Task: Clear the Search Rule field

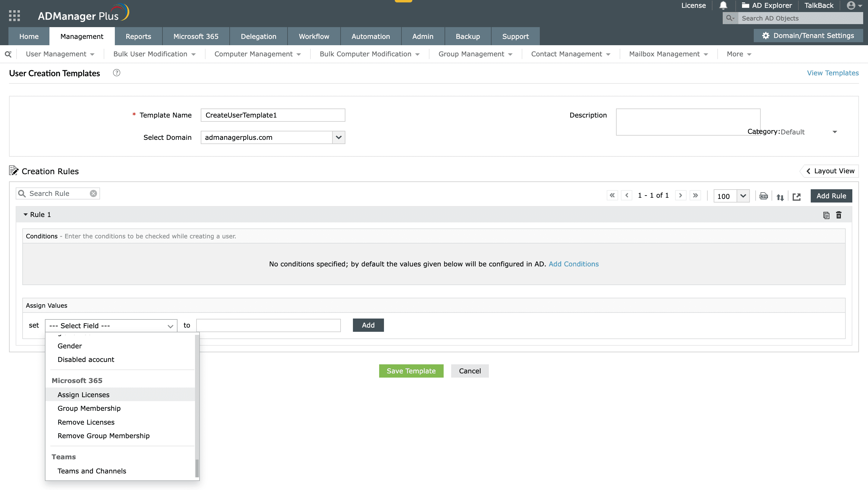Action: pos(93,193)
